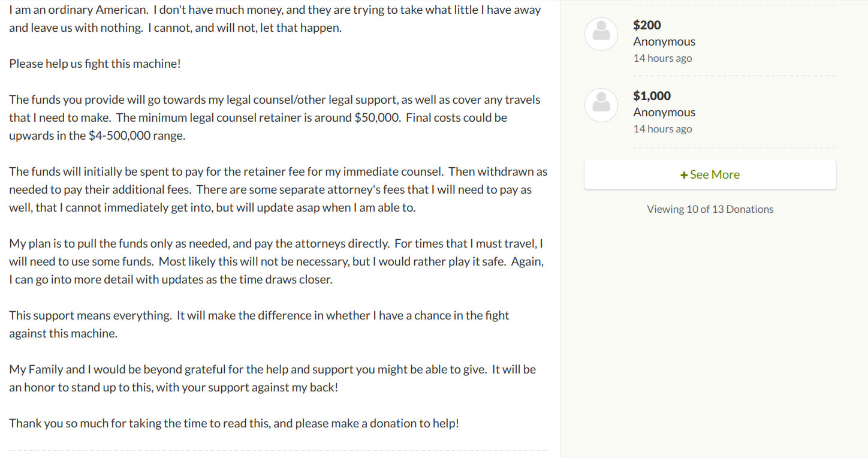Click the 'The funds will initially be spent' paragraph

pos(278,189)
